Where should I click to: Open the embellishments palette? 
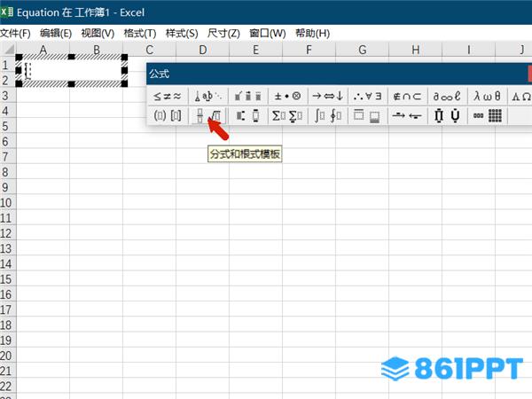[x=248, y=97]
